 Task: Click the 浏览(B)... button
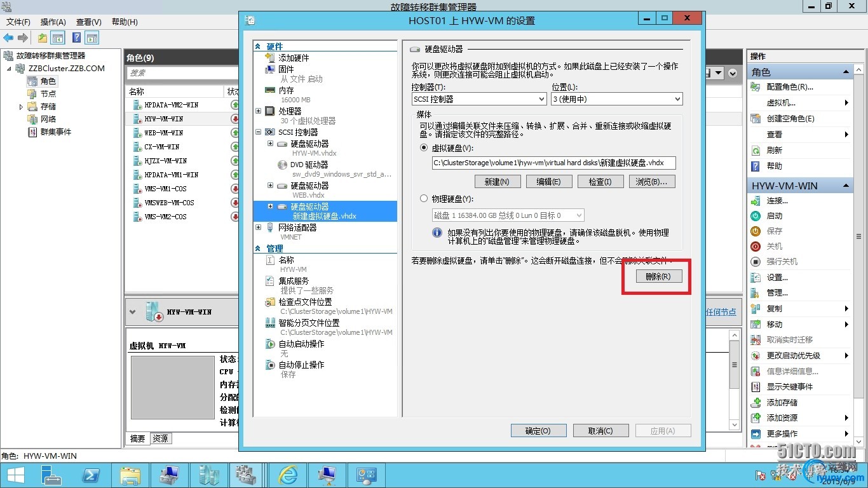[x=651, y=182]
